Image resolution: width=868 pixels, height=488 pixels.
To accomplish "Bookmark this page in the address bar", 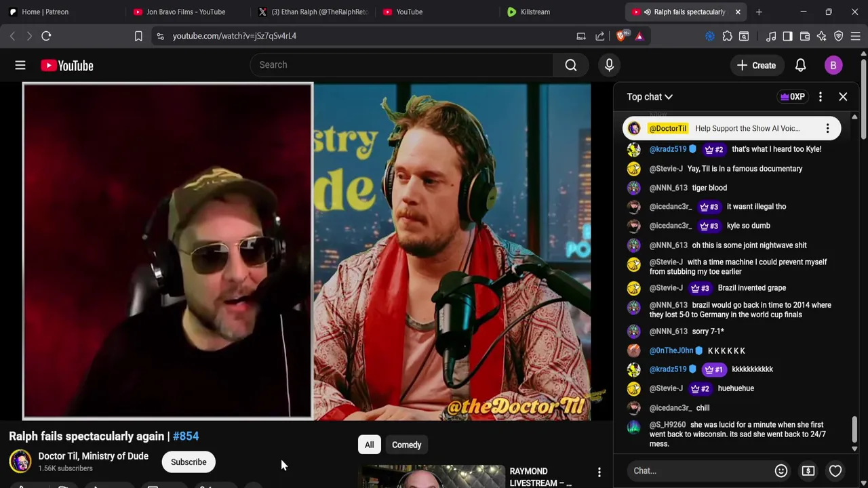I will (138, 36).
